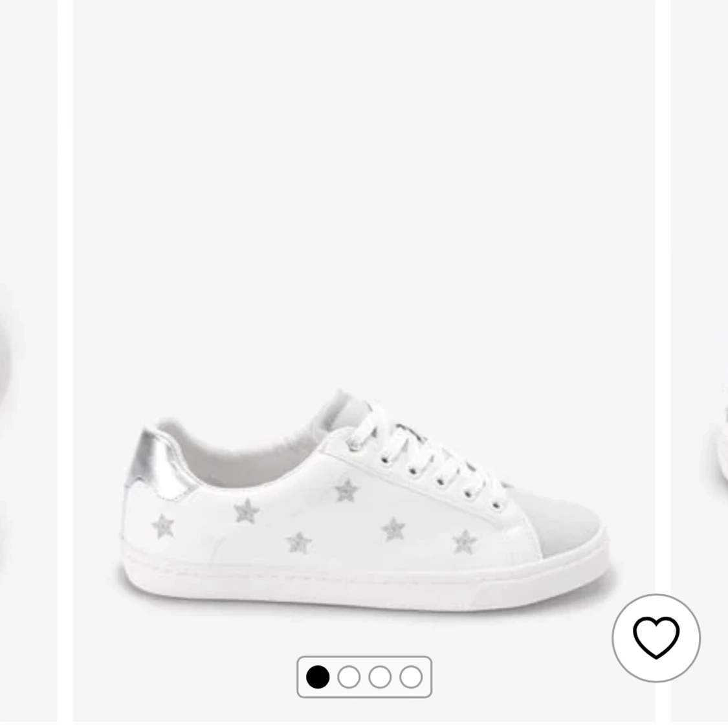Add the star sneaker to favorites
The height and width of the screenshot is (728, 728).
pyautogui.click(x=656, y=637)
